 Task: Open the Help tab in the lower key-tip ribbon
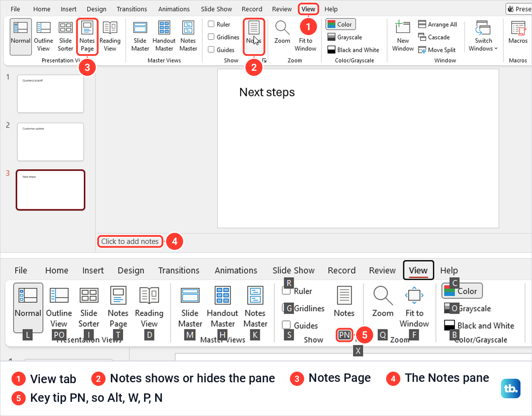click(x=449, y=270)
